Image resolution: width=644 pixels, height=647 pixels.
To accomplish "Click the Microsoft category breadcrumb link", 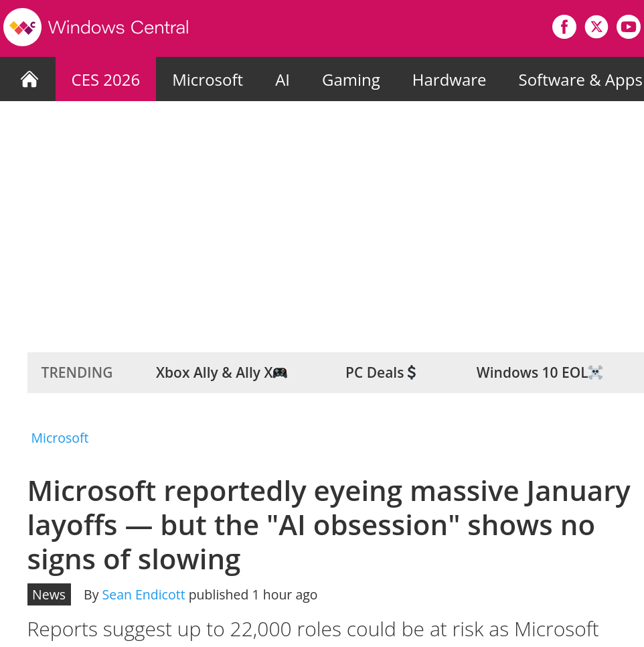I will [60, 438].
